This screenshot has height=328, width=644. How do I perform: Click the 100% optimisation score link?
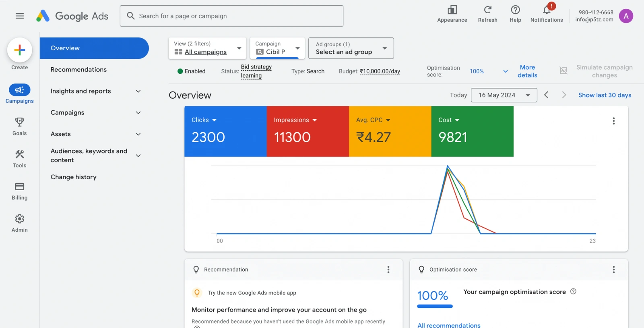point(477,71)
